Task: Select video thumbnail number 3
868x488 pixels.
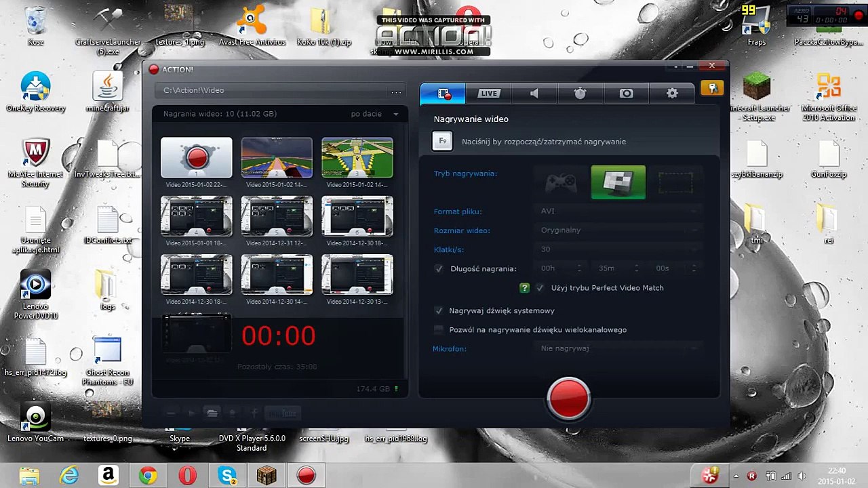Action: tap(357, 158)
